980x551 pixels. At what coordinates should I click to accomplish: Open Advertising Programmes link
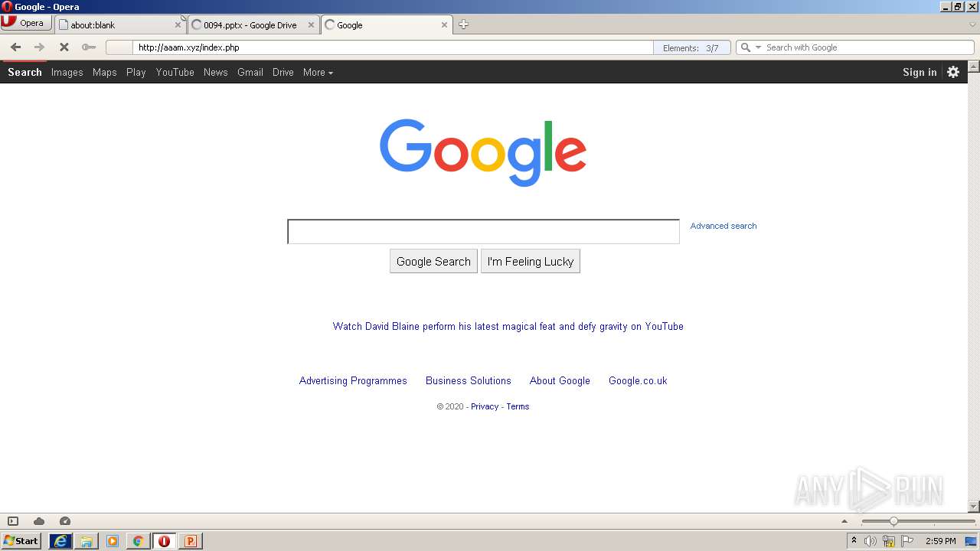(353, 380)
